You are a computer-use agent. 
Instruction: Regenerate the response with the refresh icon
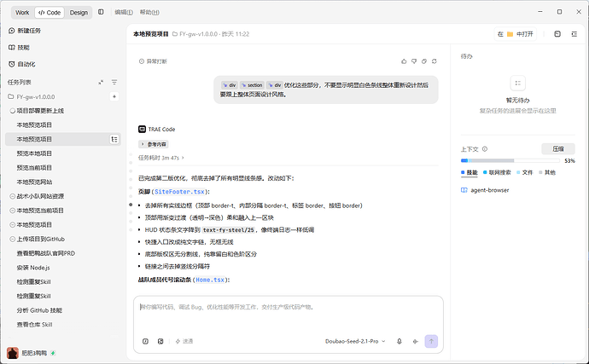[434, 61]
